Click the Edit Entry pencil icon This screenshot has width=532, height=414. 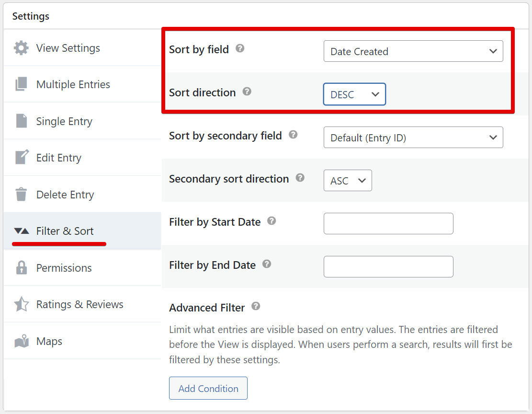(x=22, y=158)
